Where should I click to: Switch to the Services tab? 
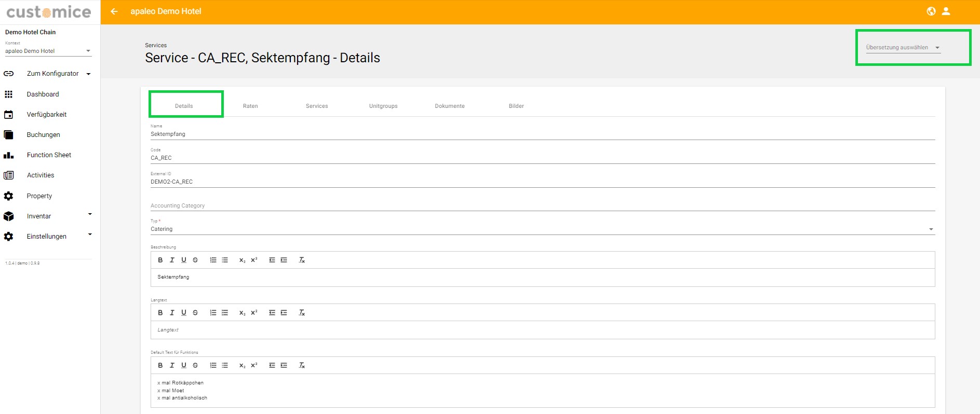[317, 106]
